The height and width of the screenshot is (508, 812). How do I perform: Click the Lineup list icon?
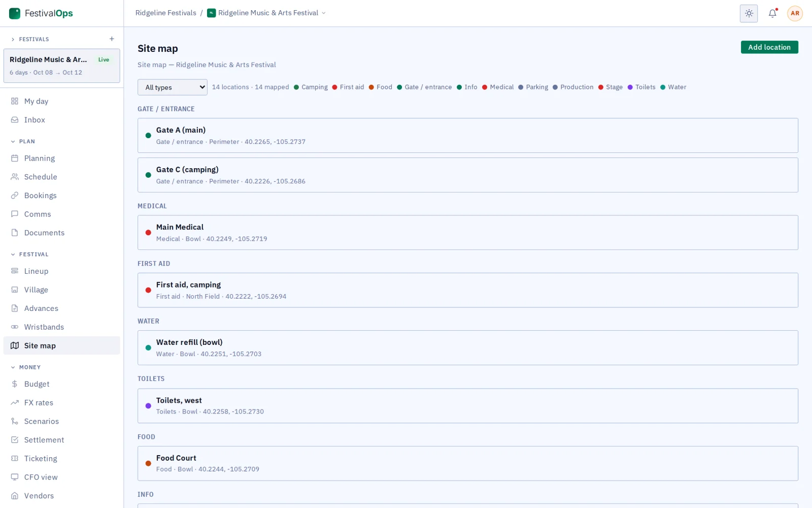[x=15, y=271]
